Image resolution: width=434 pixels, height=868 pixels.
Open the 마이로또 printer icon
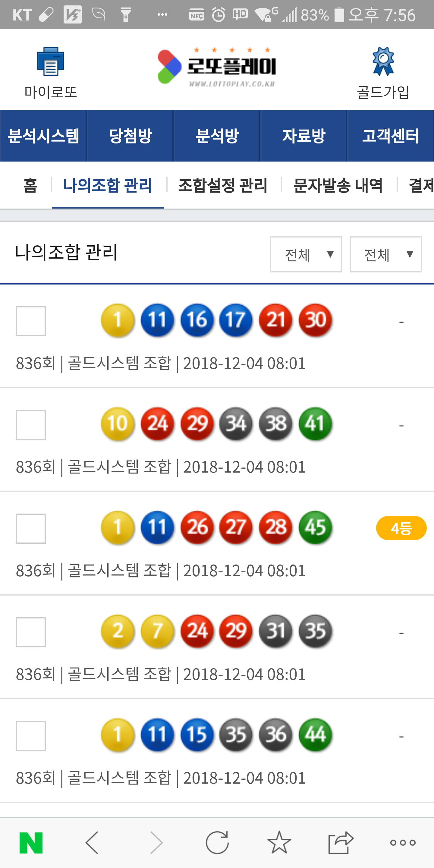[51, 62]
